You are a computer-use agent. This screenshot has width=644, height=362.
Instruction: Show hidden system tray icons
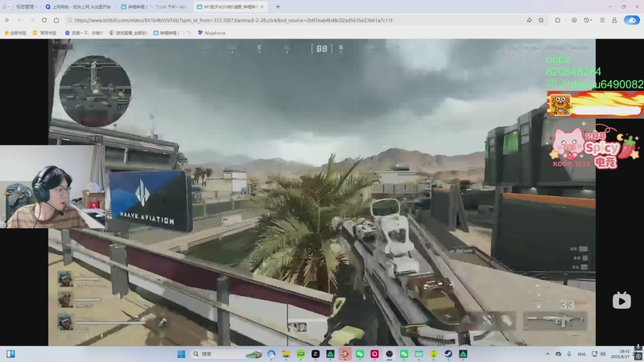(547, 354)
